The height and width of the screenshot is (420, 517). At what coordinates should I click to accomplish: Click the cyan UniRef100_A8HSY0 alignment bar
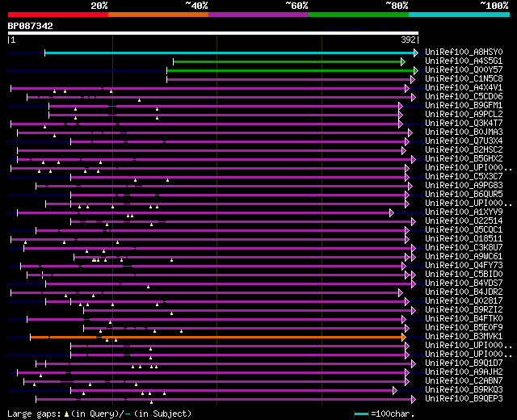coord(229,52)
